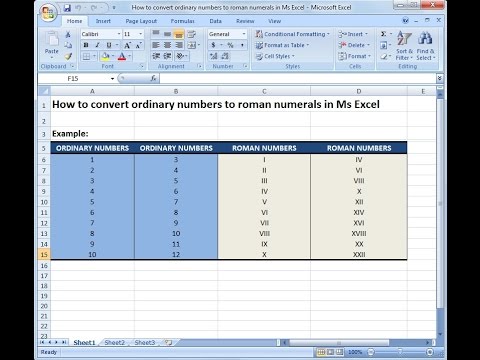Toggle Italic formatting
The height and width of the screenshot is (360, 480).
click(97, 45)
